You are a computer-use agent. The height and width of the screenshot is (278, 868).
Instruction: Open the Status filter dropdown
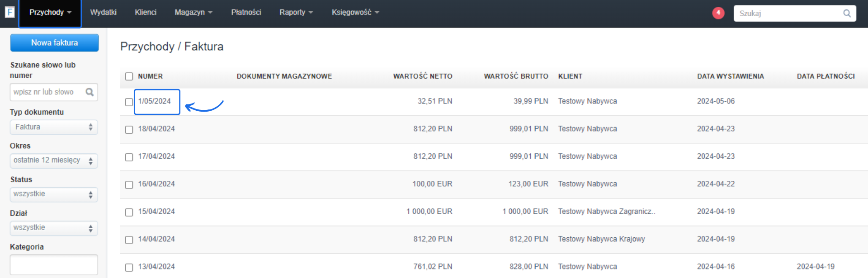point(54,194)
